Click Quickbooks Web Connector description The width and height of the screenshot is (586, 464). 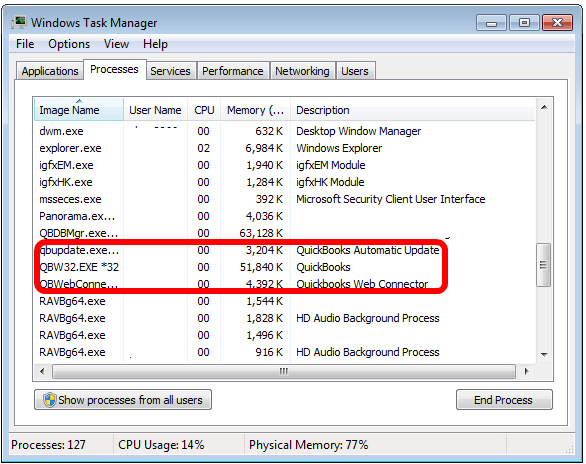coord(362,284)
